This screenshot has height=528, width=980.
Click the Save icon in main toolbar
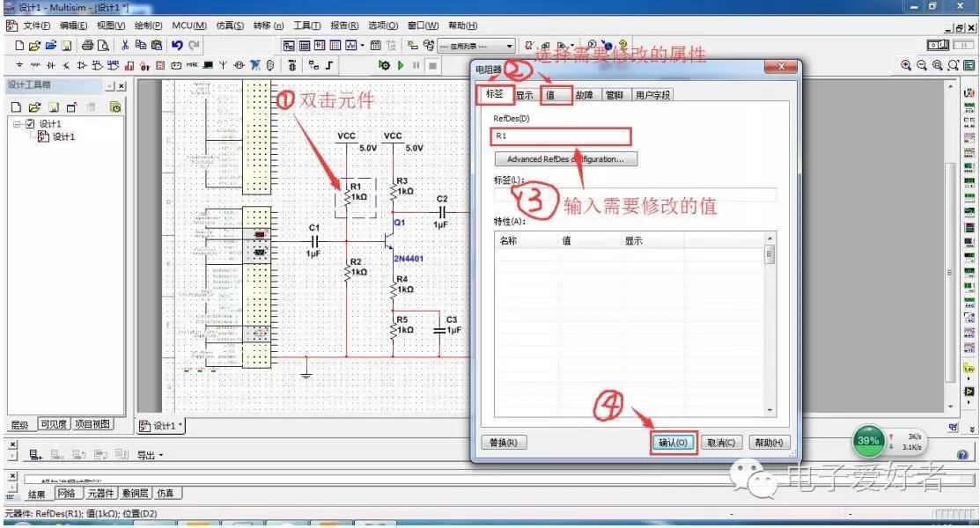tap(66, 45)
